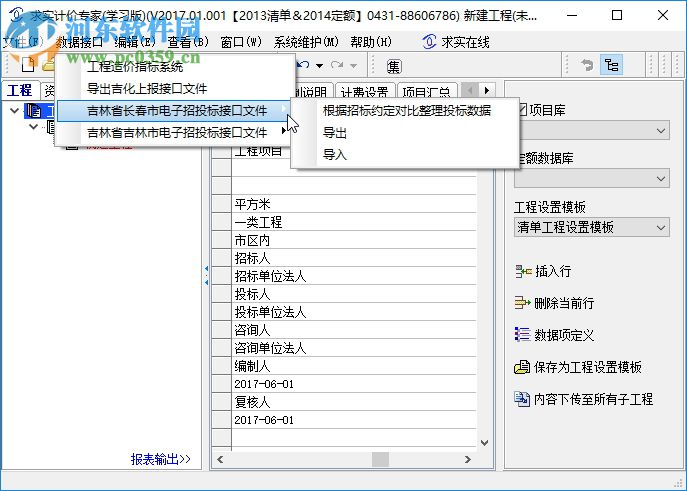
Task: Click the 删除当前行 button label
Action: 564,303
